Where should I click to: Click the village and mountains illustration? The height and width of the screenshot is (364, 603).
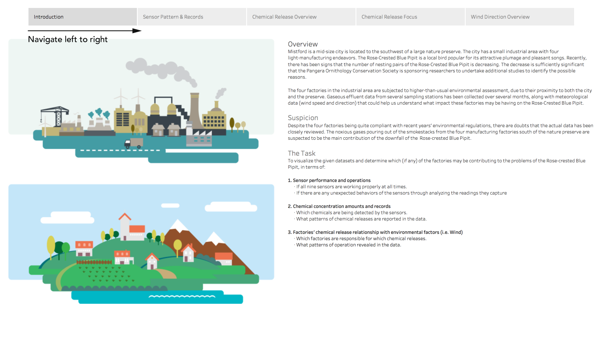141,244
